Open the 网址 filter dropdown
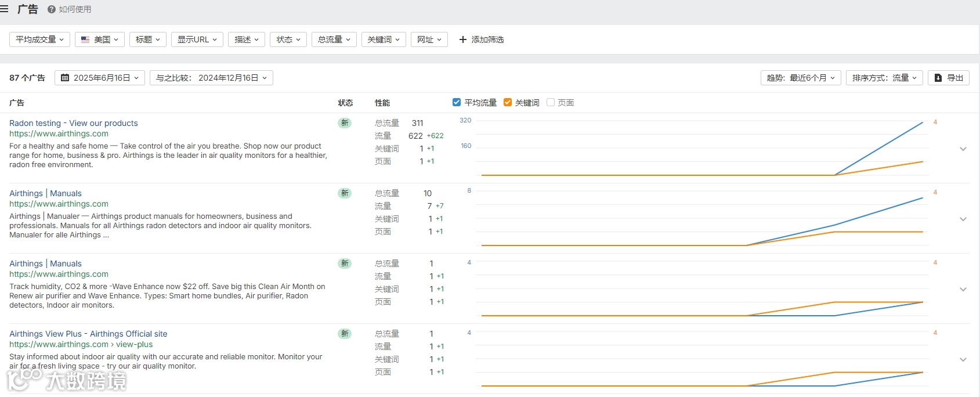The image size is (980, 397). point(429,39)
